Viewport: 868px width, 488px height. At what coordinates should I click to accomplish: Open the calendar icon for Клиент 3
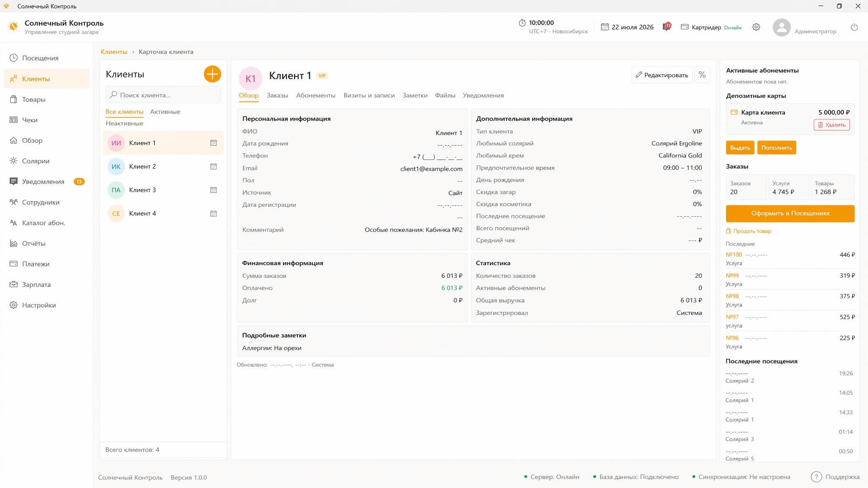point(214,190)
